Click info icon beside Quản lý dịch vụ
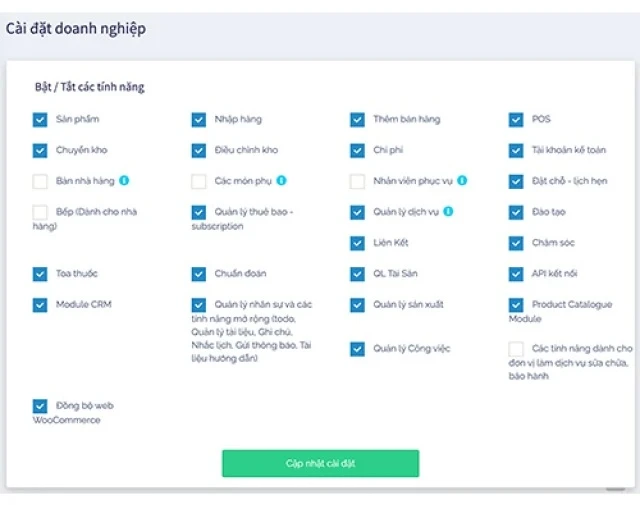 pyautogui.click(x=448, y=212)
